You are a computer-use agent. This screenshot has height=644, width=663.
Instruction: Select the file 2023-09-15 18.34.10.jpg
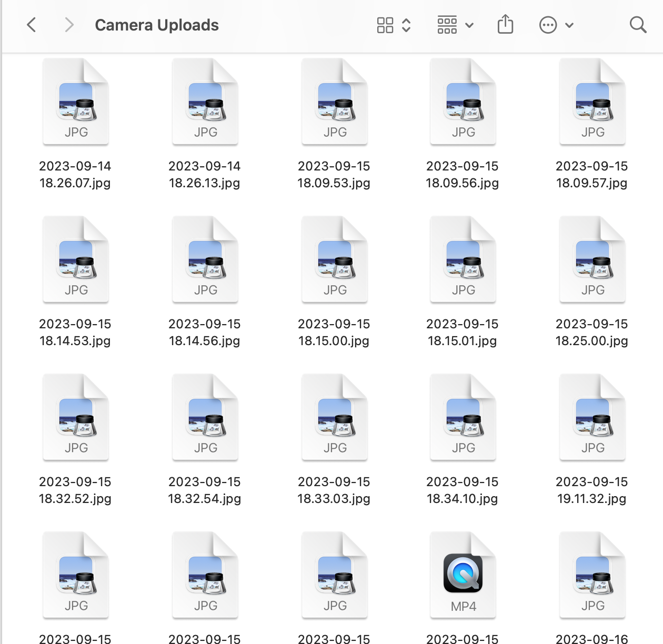463,417
